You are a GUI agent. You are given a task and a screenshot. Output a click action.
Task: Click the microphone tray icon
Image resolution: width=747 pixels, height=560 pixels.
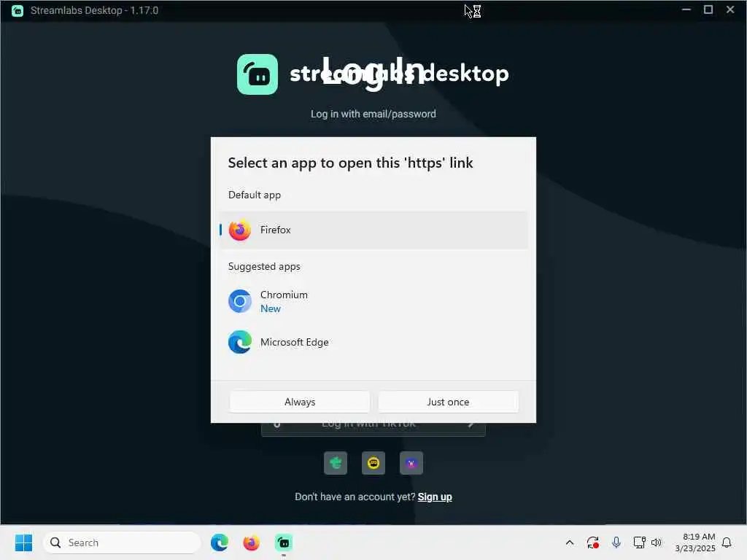coord(616,542)
